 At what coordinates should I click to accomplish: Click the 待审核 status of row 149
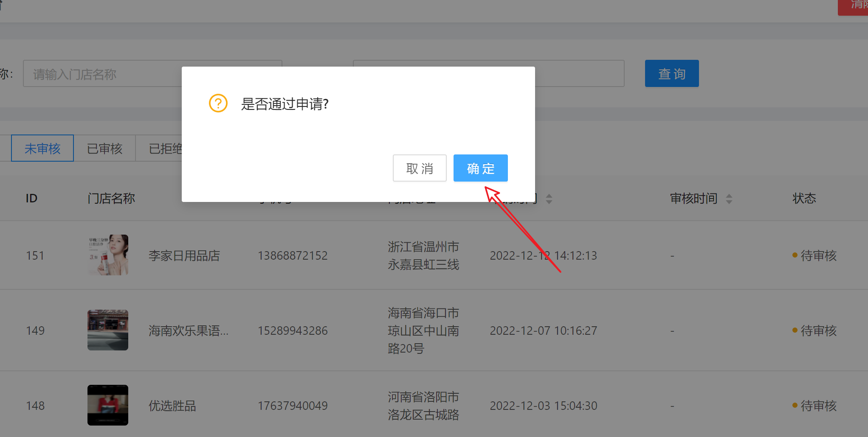point(818,331)
